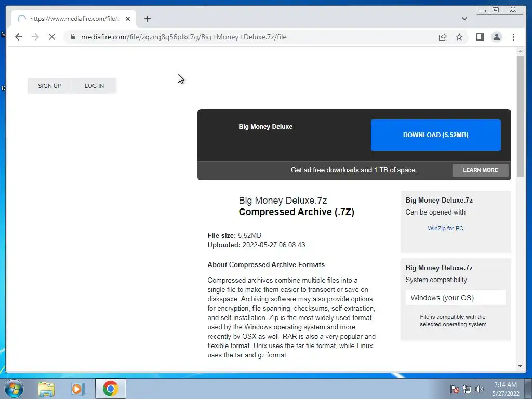
Task: Click LEARN MORE about ad free downloads
Action: [481, 170]
